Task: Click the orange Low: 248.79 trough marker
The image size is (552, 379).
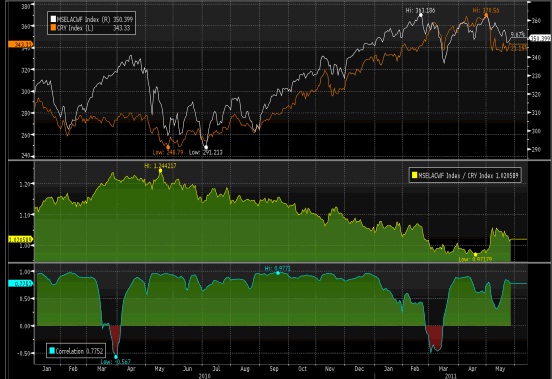Action: [x=168, y=147]
